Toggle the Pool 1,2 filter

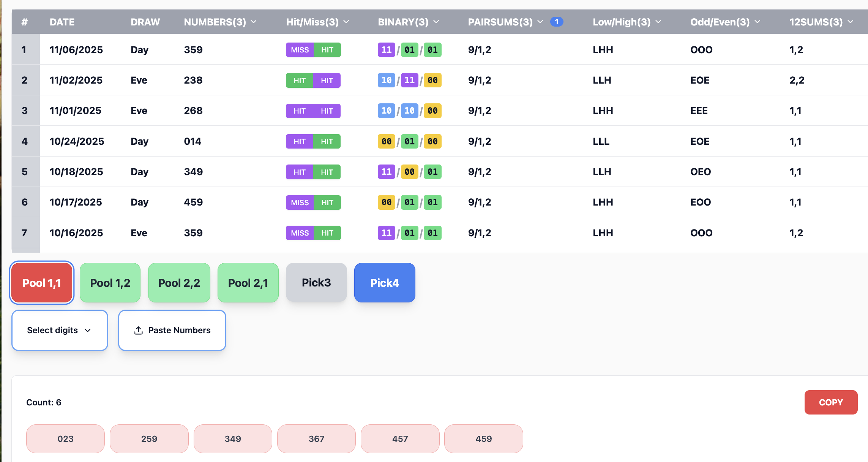[x=110, y=283]
